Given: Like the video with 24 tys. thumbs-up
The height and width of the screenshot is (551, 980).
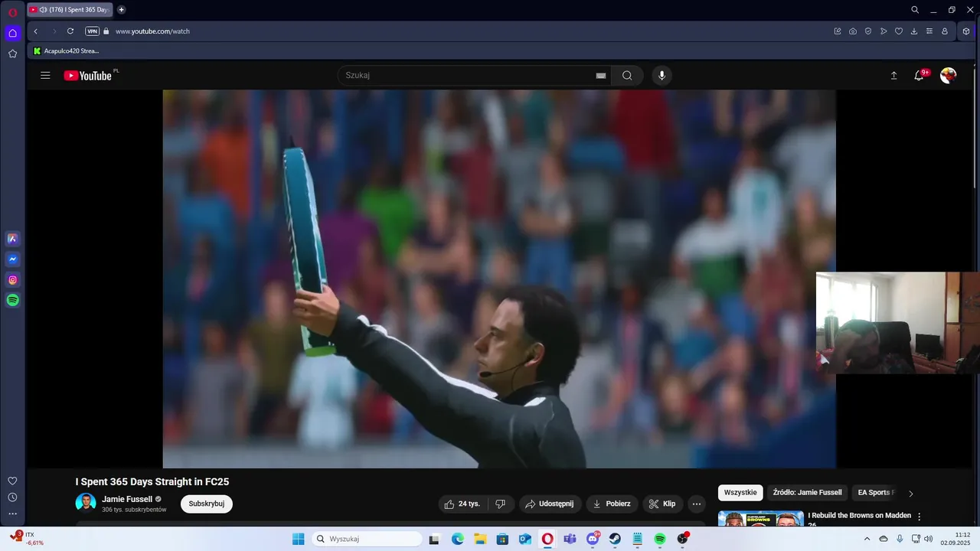Looking at the screenshot, I should click(x=462, y=504).
